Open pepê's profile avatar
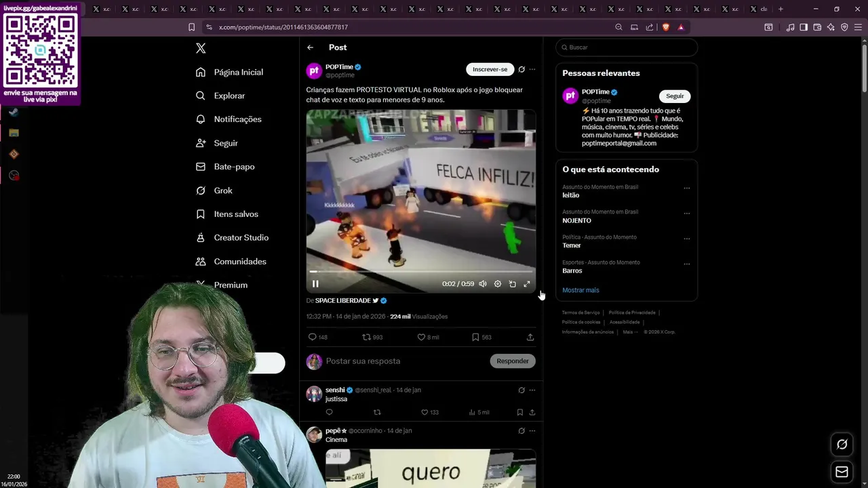Viewport: 868px width, 488px height. tap(314, 434)
